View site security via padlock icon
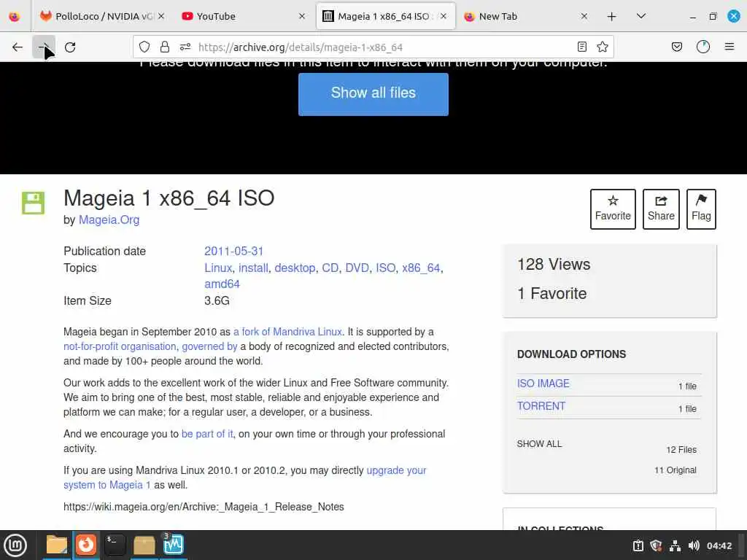747x560 pixels. point(165,47)
